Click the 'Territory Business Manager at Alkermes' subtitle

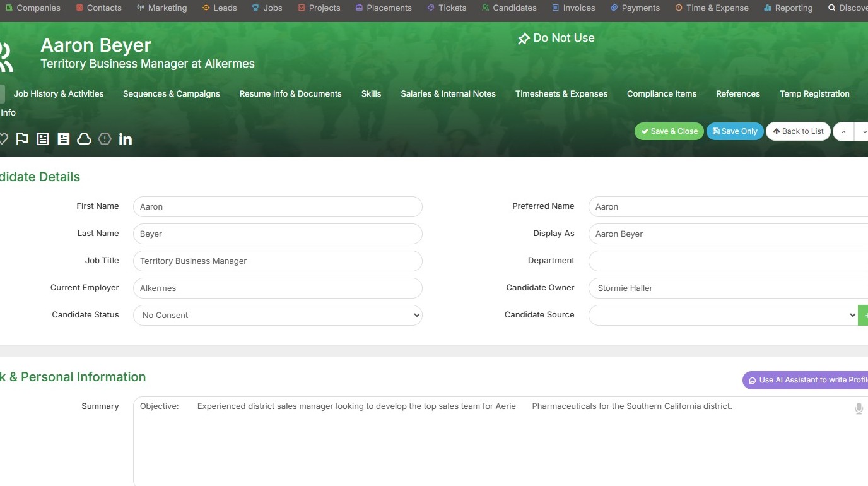pos(148,64)
